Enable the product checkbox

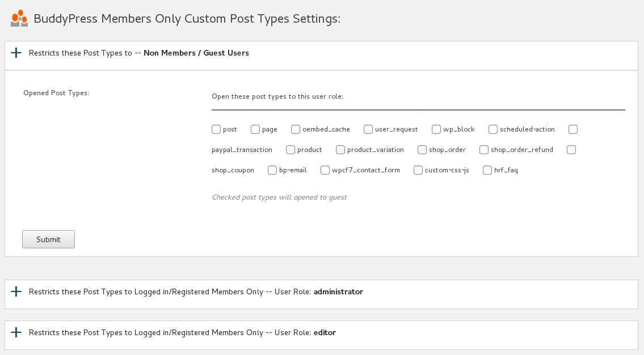[x=290, y=150]
